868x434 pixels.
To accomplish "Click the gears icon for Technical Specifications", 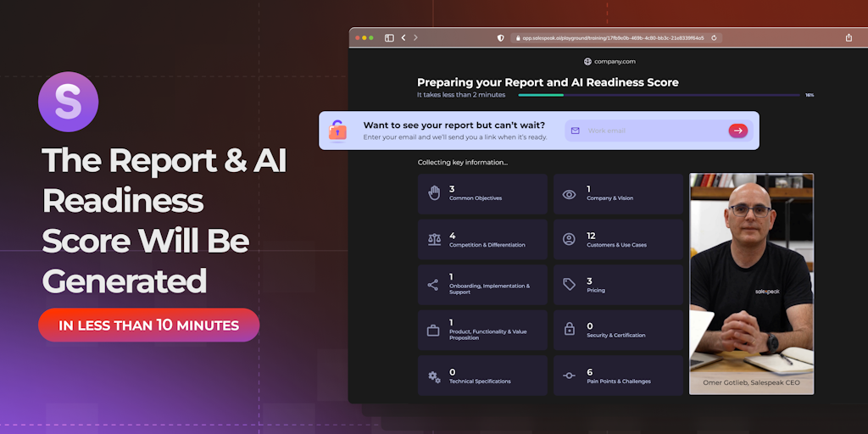I will [434, 376].
